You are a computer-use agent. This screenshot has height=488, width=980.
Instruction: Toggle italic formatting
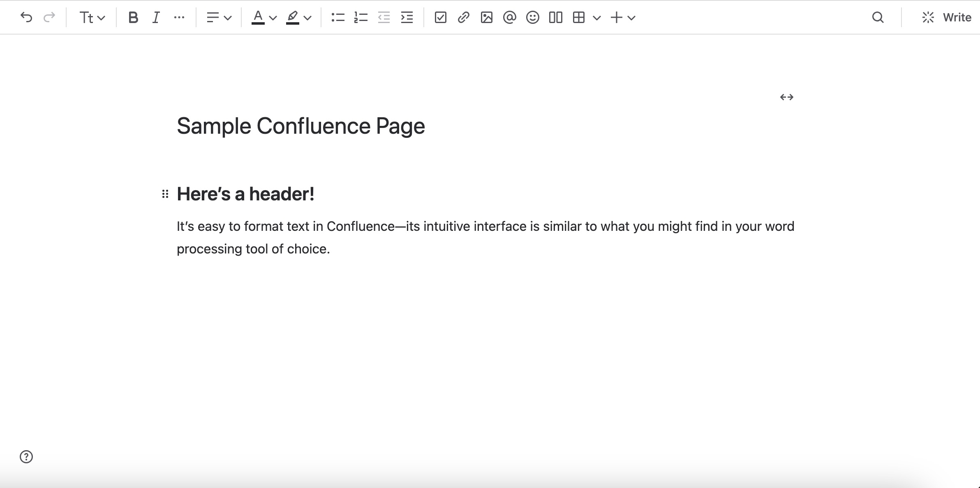point(156,17)
